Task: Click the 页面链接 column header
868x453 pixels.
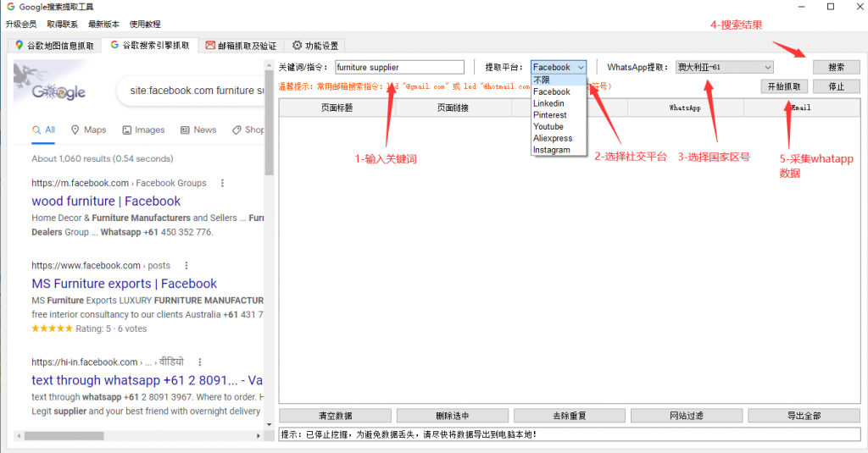Action: (x=453, y=108)
